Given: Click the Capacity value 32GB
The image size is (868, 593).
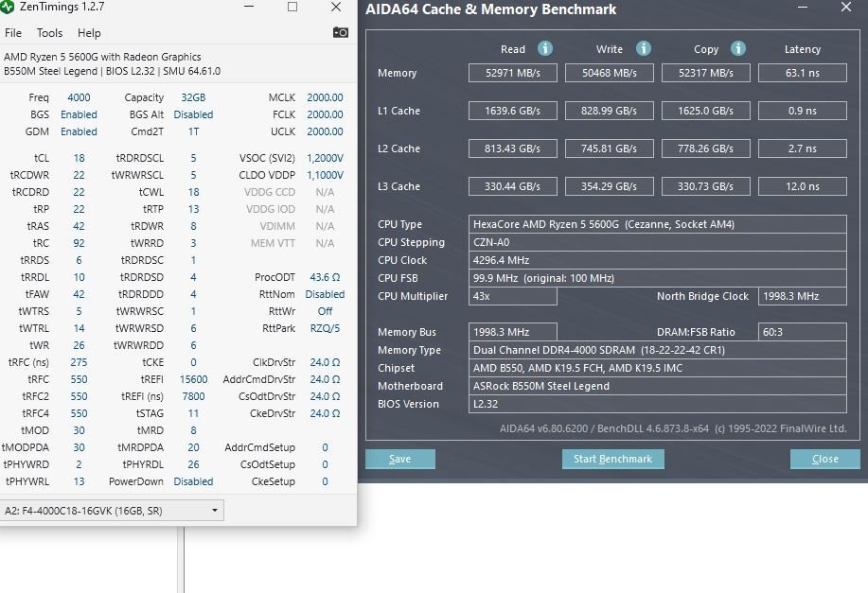Looking at the screenshot, I should (193, 97).
